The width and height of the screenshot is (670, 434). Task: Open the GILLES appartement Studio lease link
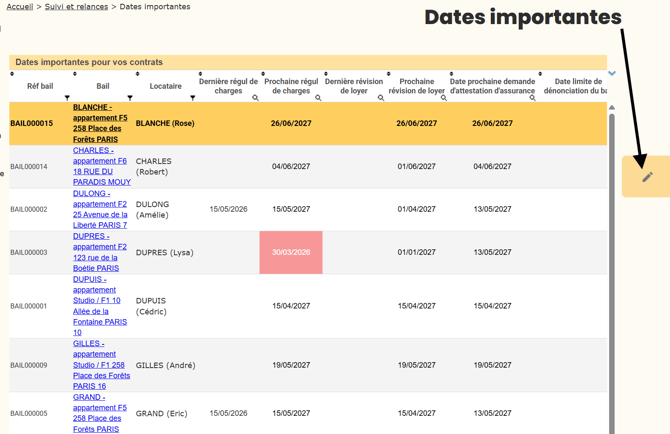click(x=101, y=365)
